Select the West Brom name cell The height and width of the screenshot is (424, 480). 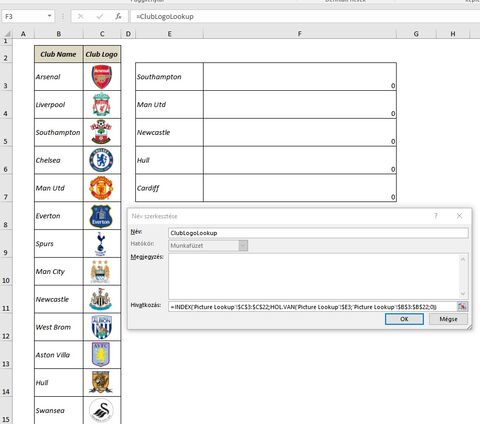[x=58, y=327]
